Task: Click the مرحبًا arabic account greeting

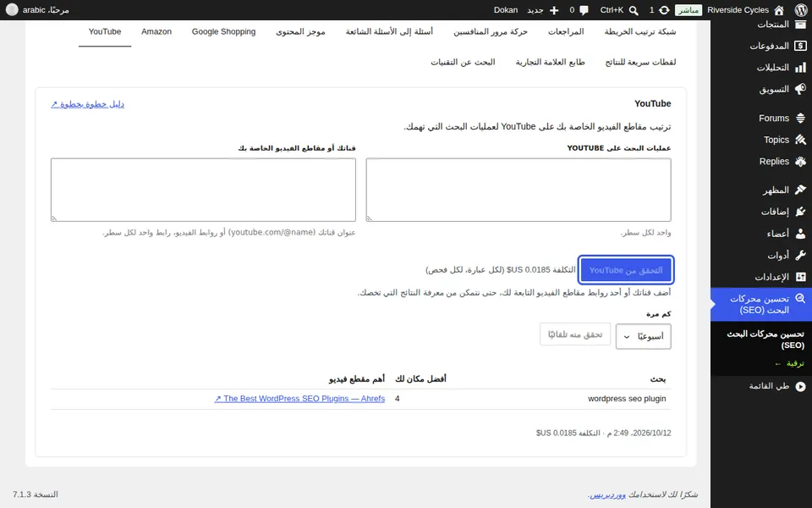Action: (x=46, y=10)
